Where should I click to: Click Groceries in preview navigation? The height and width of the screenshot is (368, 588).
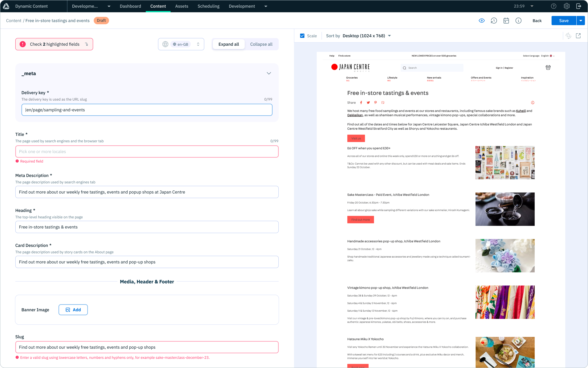[352, 78]
